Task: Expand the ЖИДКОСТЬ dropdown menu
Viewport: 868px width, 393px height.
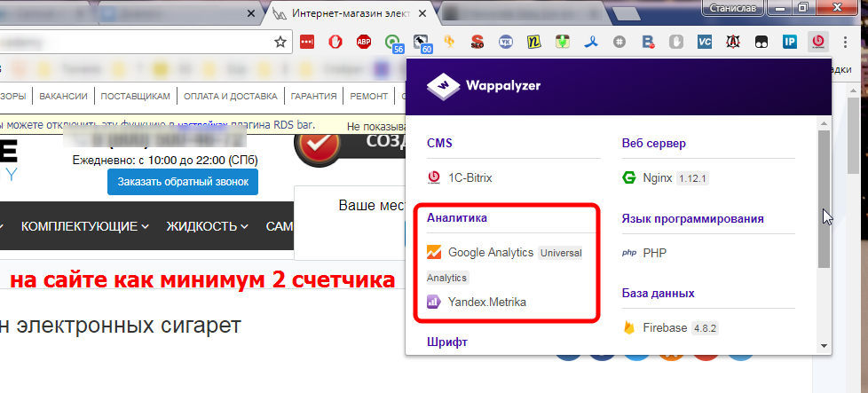Action: click(x=209, y=226)
